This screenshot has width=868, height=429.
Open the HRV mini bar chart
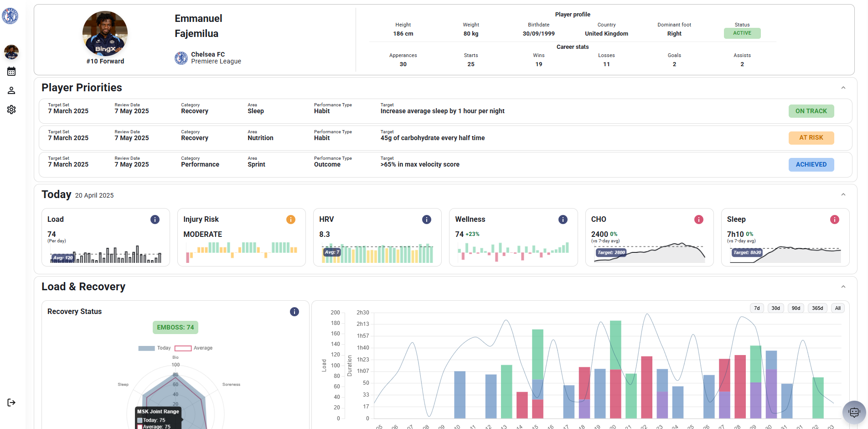(x=377, y=253)
